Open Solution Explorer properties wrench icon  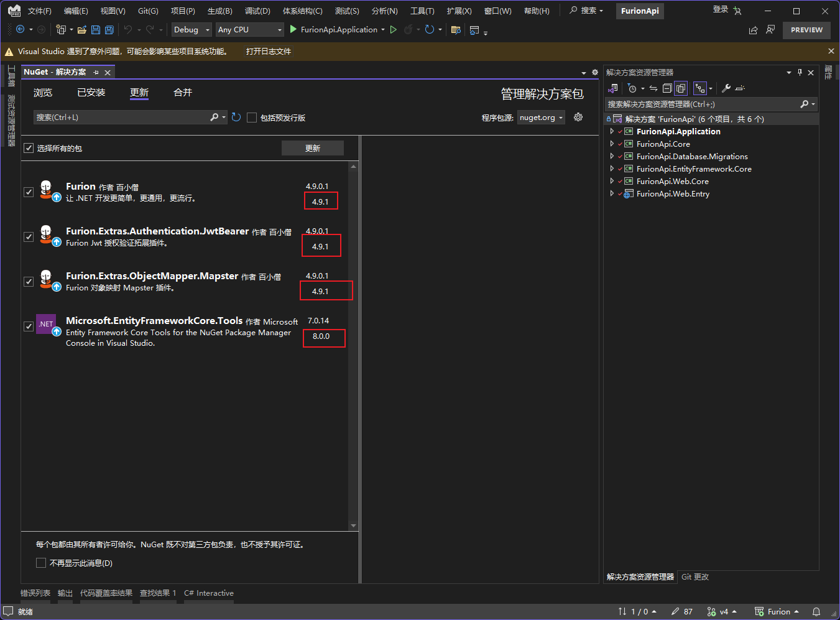(726, 88)
